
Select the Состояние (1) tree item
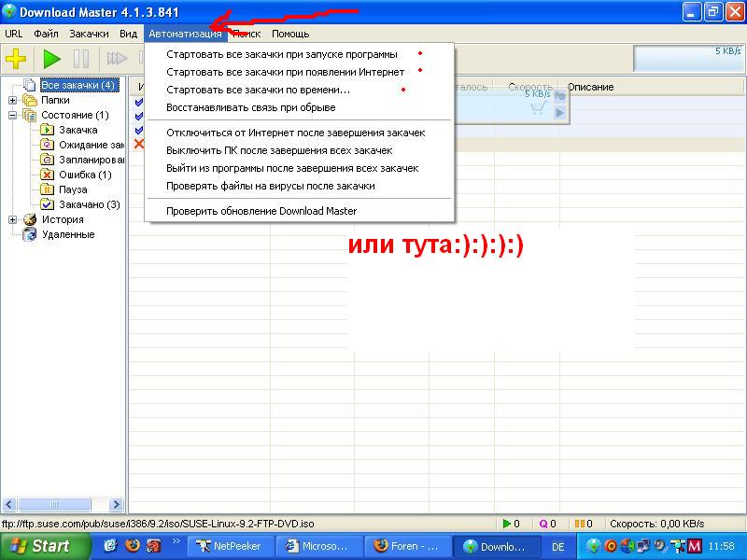[76, 115]
